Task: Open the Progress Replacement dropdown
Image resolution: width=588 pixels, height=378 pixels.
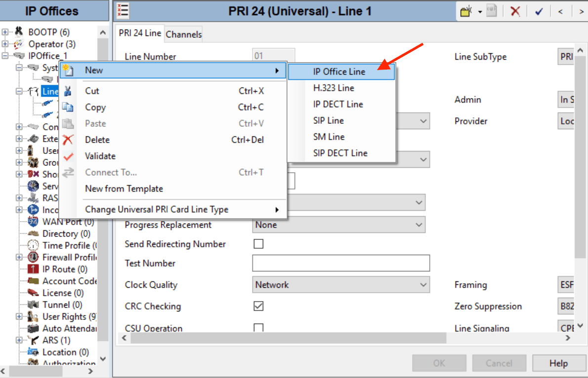Action: coord(338,225)
